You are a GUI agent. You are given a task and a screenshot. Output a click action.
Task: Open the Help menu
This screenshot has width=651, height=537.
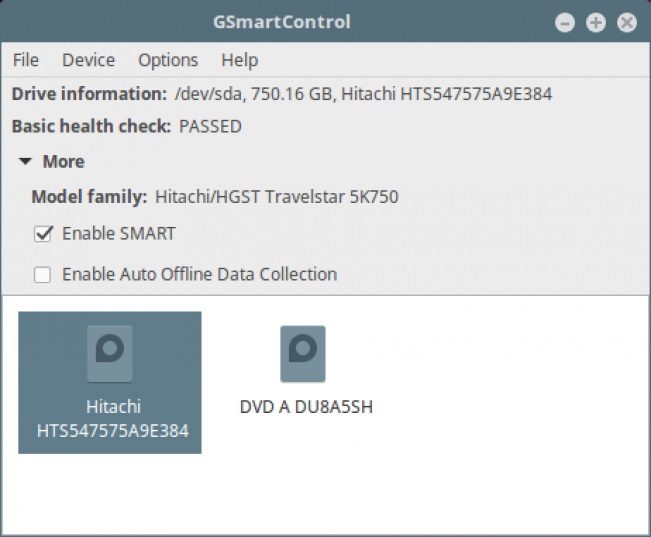click(x=240, y=61)
